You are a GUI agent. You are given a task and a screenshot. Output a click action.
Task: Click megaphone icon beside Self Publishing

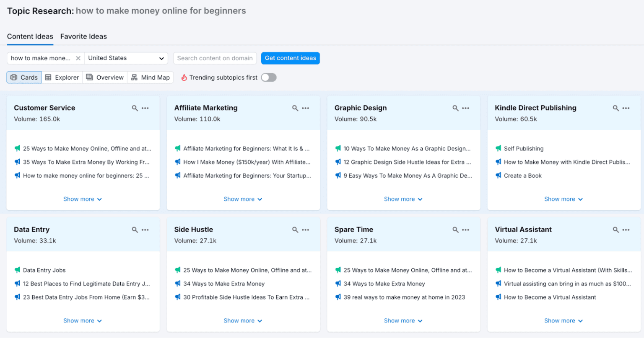click(498, 148)
